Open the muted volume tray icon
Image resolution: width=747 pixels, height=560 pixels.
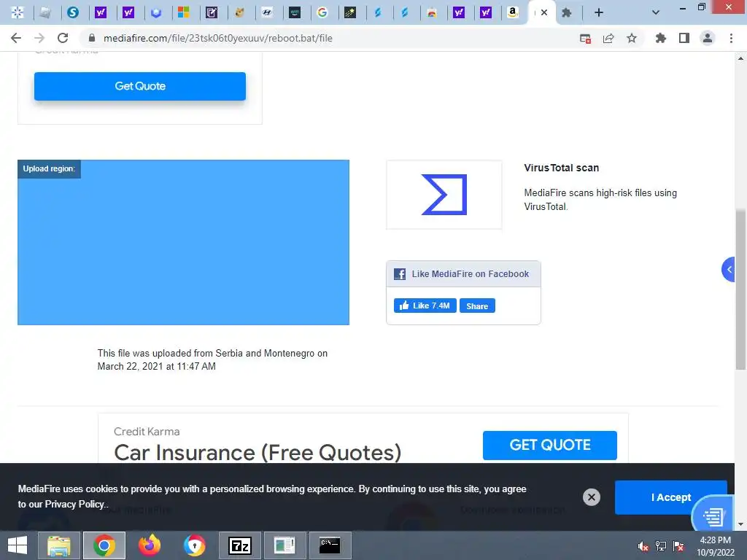(643, 546)
